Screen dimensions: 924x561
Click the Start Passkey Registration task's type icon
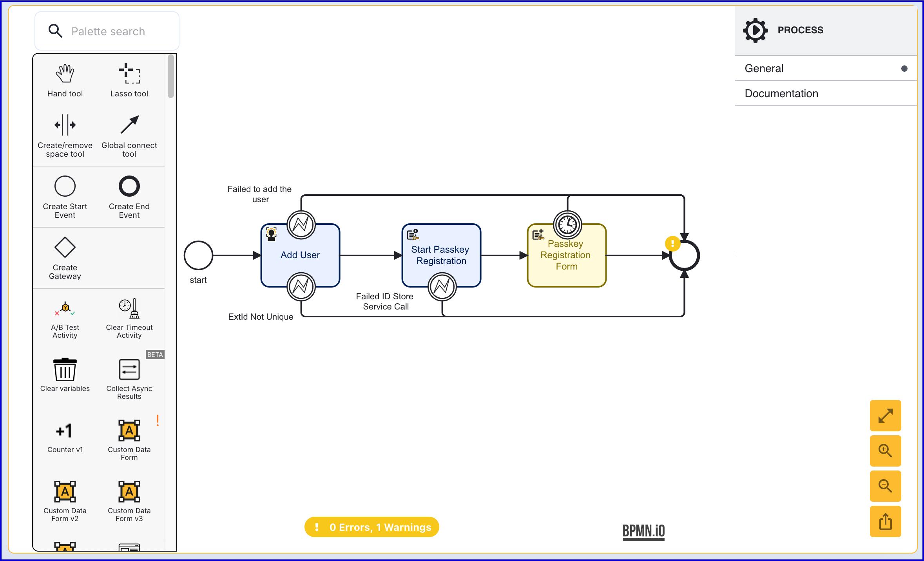point(413,234)
